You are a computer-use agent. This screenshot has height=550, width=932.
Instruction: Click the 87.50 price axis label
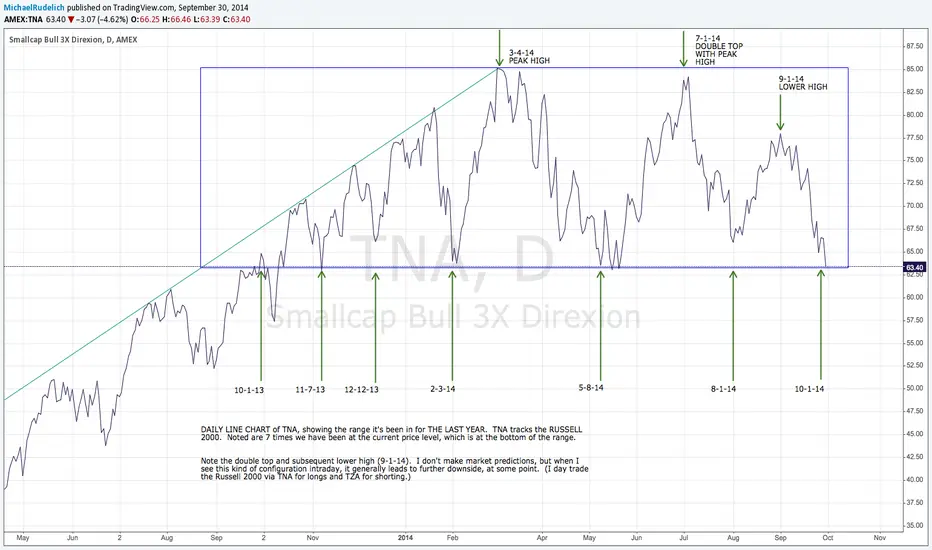[x=914, y=46]
